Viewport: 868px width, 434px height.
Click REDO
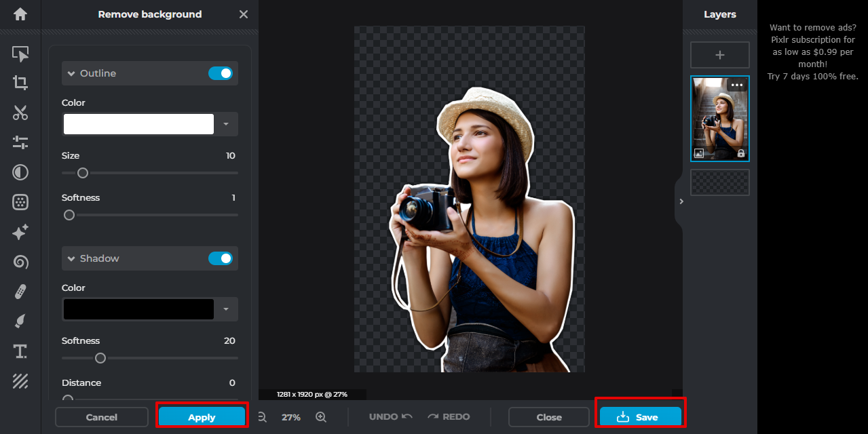tap(449, 417)
